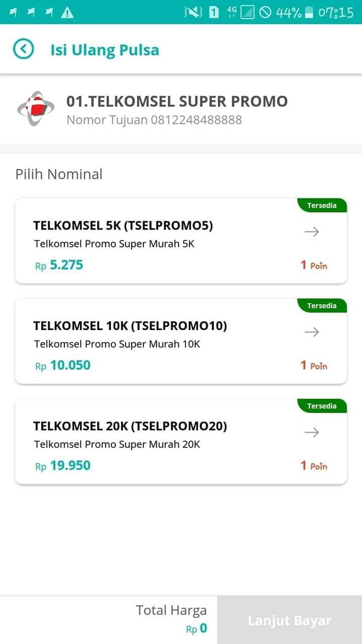Tap the Rp 10.050 price
The image size is (362, 644).
[x=63, y=365]
